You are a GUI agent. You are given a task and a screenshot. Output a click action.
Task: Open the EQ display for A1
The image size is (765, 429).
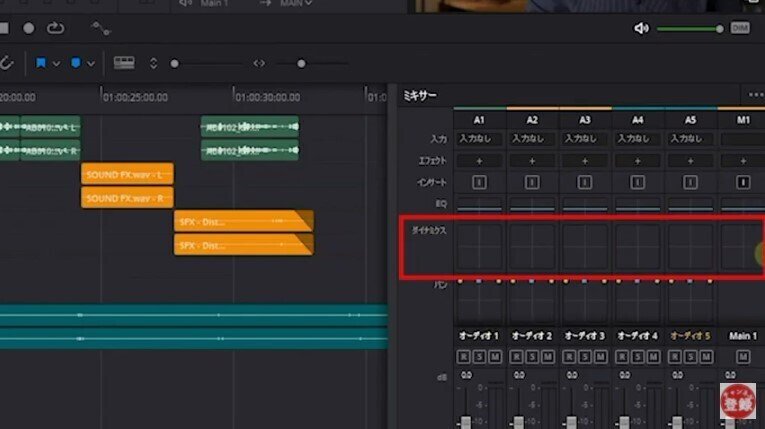tap(479, 204)
